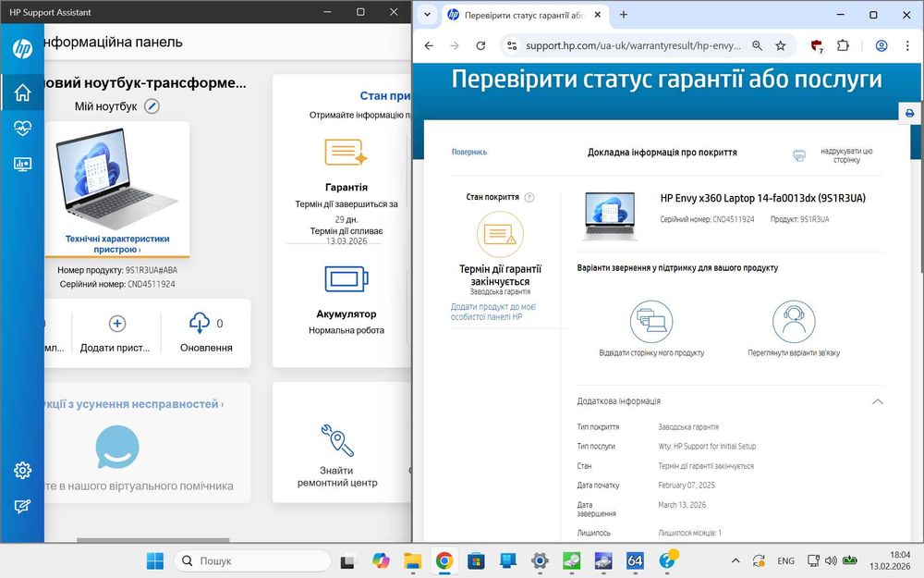The image size is (924, 578).
Task: Switch to Chrome on the taskbar
Action: (x=444, y=560)
